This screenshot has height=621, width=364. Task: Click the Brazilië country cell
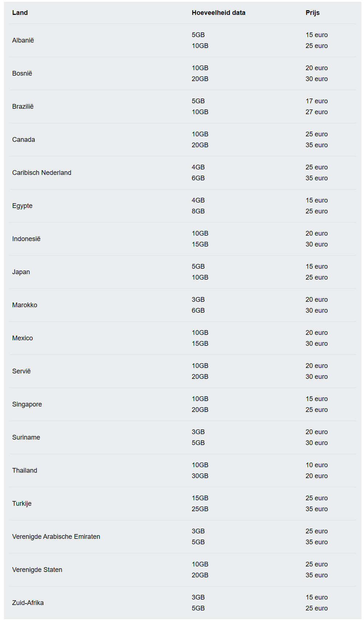(23, 107)
